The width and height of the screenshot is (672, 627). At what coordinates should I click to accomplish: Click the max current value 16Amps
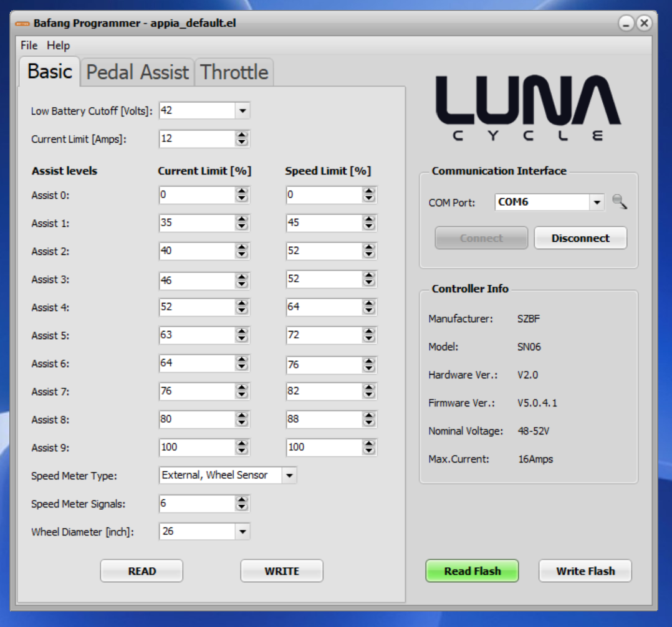coord(535,459)
